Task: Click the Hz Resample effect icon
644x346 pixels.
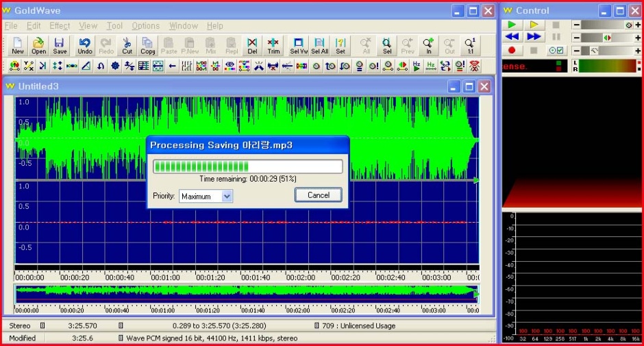Action: coord(431,66)
